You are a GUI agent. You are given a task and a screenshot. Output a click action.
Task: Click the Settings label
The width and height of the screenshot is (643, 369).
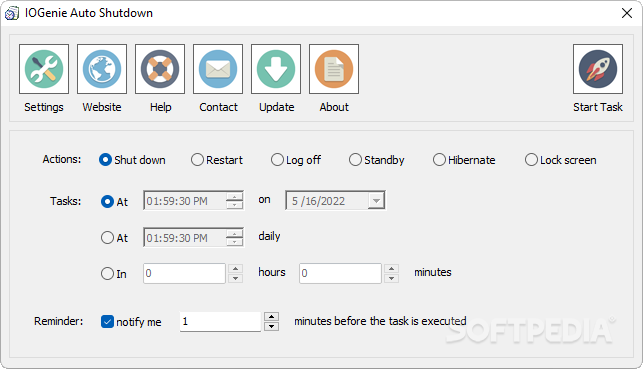coord(44,107)
